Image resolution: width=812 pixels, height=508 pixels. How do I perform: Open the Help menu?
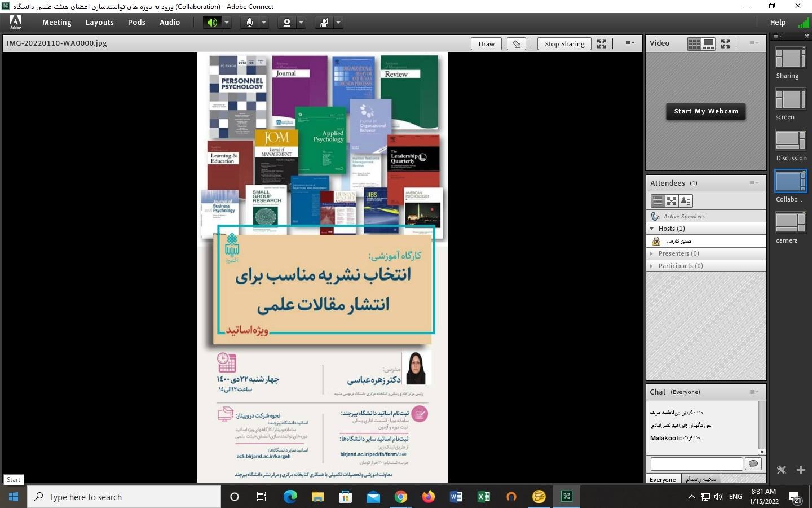778,23
